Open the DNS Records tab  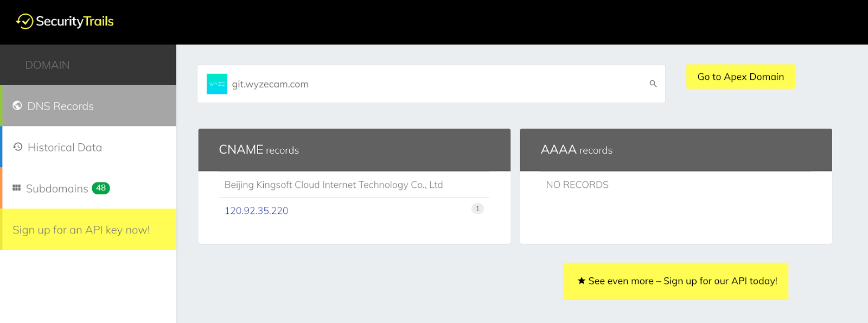[88, 106]
